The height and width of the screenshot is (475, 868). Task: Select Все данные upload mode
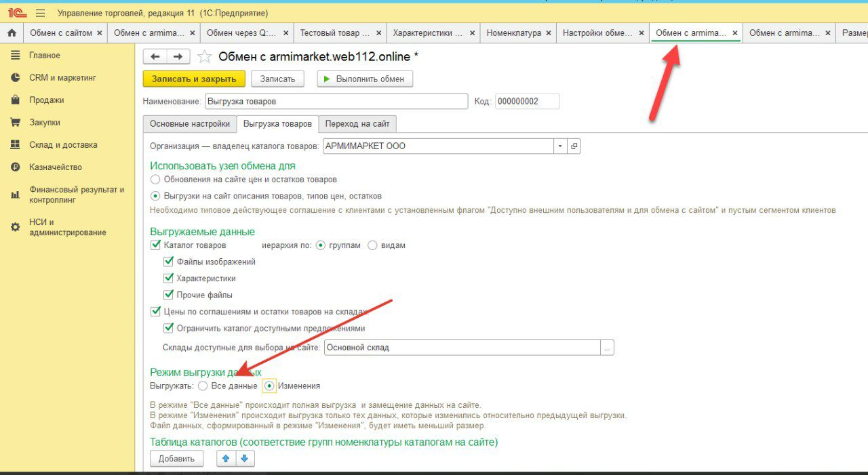[x=203, y=386]
